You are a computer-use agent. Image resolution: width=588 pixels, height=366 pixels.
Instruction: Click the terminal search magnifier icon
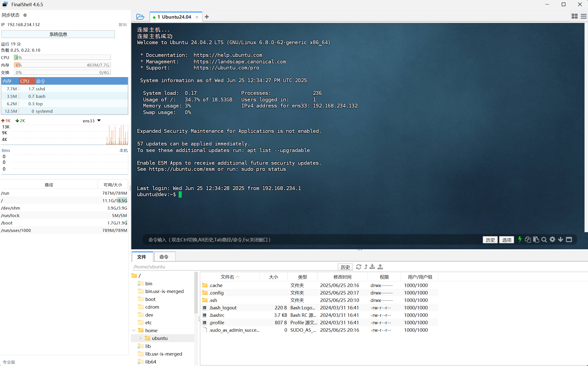[x=544, y=240]
